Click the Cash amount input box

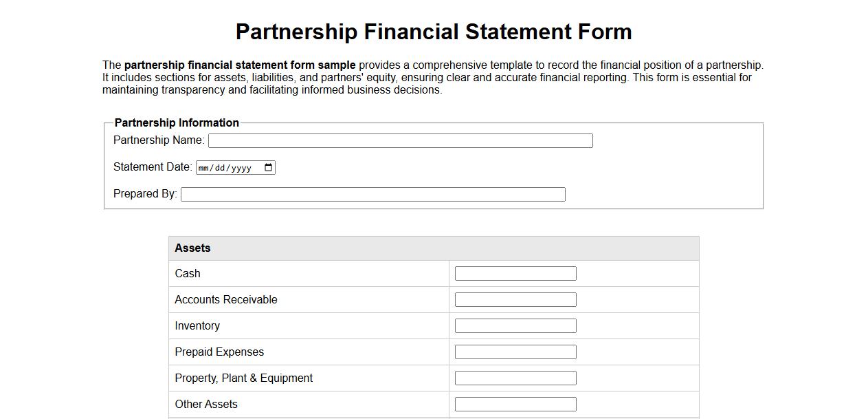[x=515, y=273]
